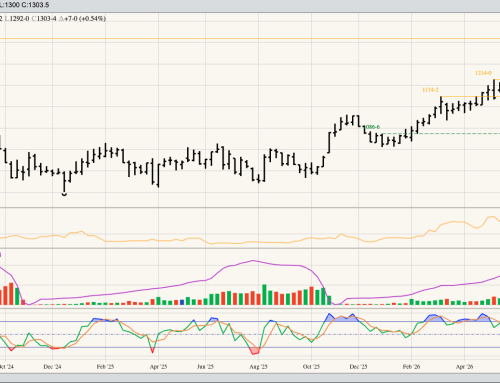The height and width of the screenshot is (383, 500).
Task: Click the Jun '25 date axis label
Action: click(205, 367)
